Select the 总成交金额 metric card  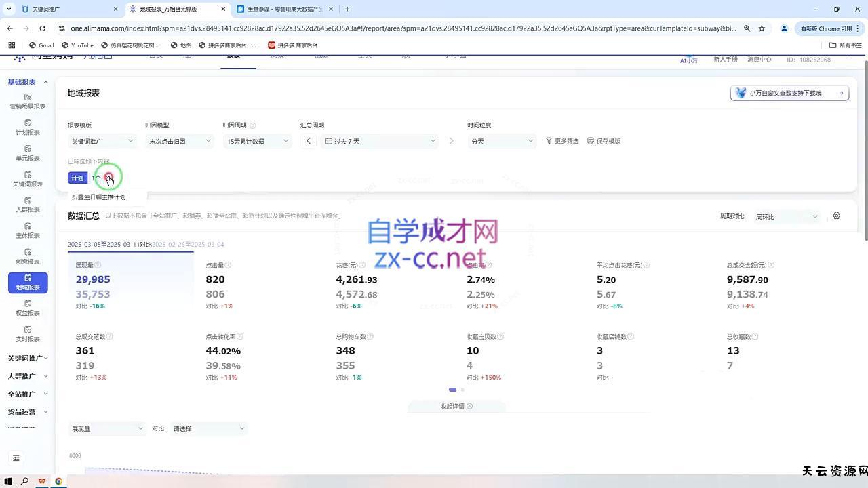coord(781,285)
